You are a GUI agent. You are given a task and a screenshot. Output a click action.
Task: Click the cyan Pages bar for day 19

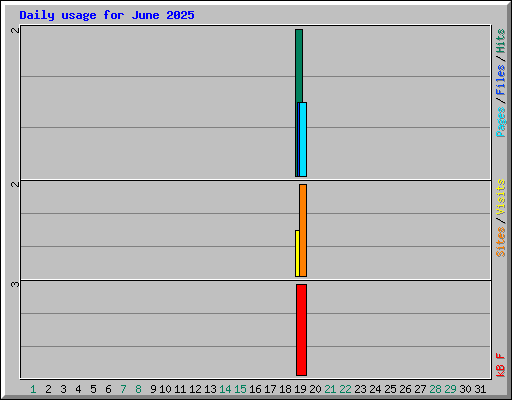303,139
